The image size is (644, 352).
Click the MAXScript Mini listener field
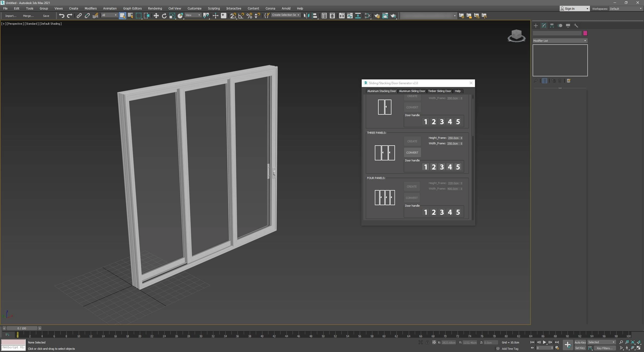[x=13, y=347]
